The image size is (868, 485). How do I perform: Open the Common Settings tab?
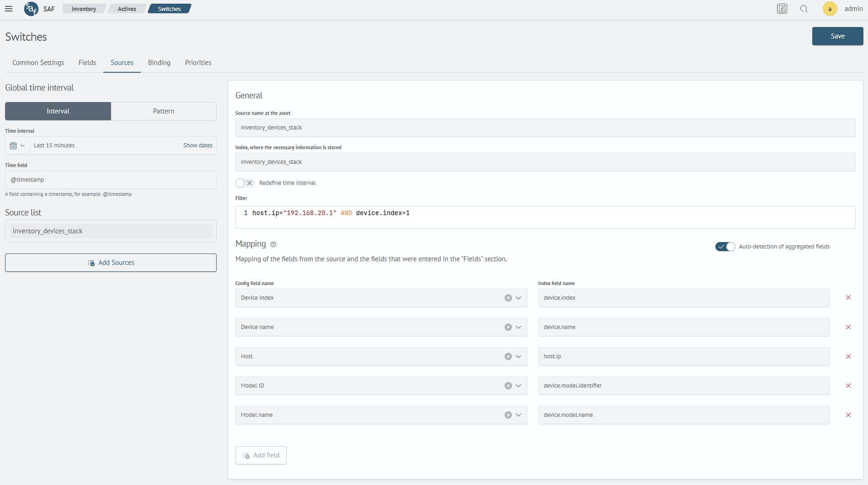[x=38, y=63]
